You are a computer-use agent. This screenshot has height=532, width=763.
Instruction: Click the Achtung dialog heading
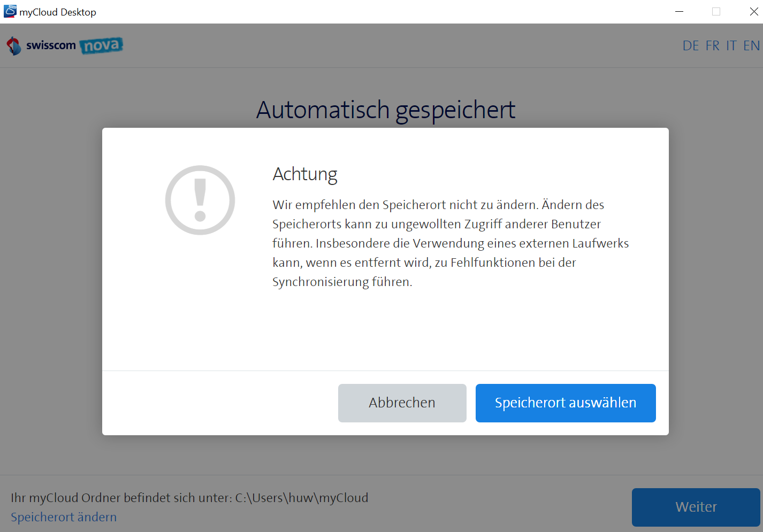tap(305, 174)
